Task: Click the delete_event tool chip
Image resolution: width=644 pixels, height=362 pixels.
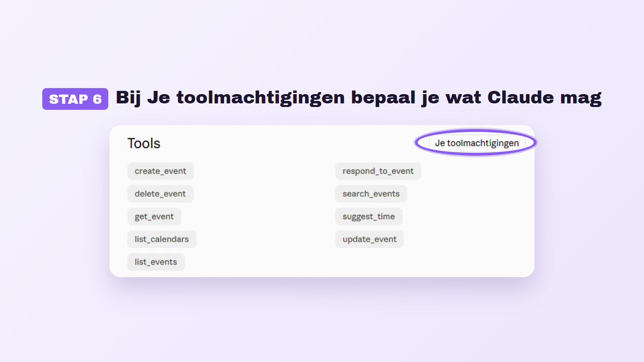Action: click(160, 194)
